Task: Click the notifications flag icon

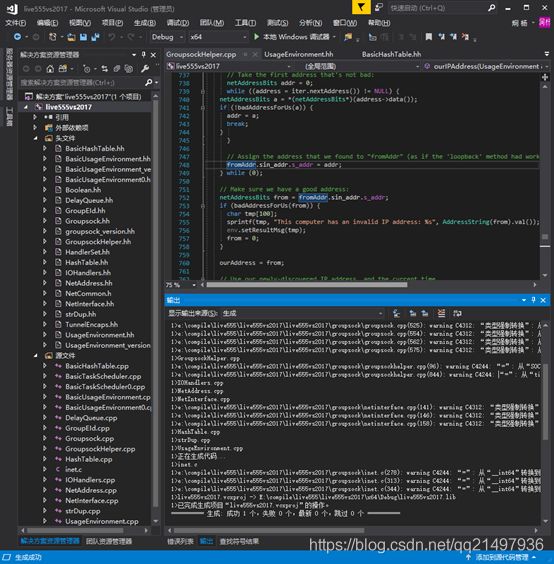Action: (361, 8)
